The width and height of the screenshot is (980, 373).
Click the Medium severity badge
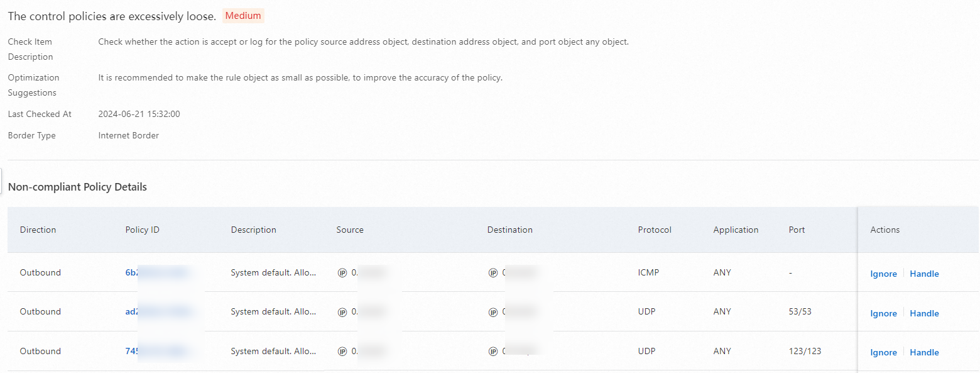point(243,16)
